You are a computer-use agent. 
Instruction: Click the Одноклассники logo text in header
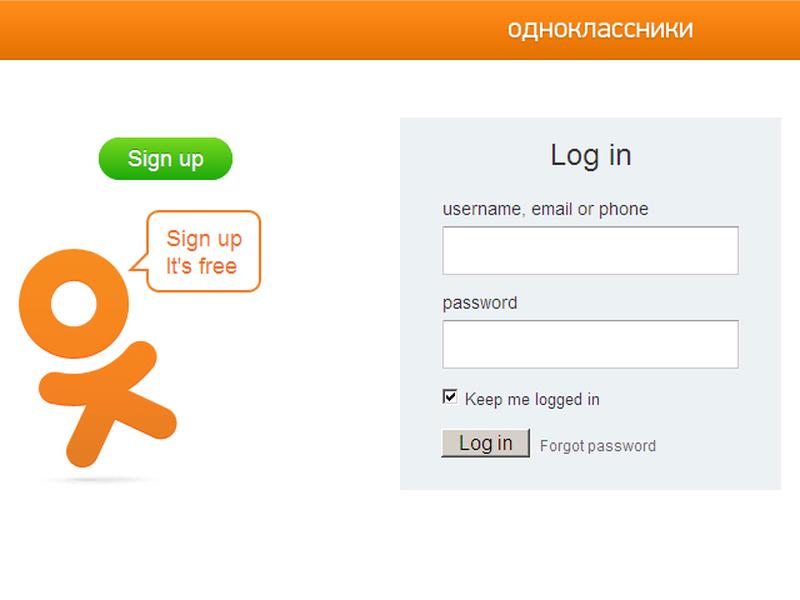[x=600, y=29]
